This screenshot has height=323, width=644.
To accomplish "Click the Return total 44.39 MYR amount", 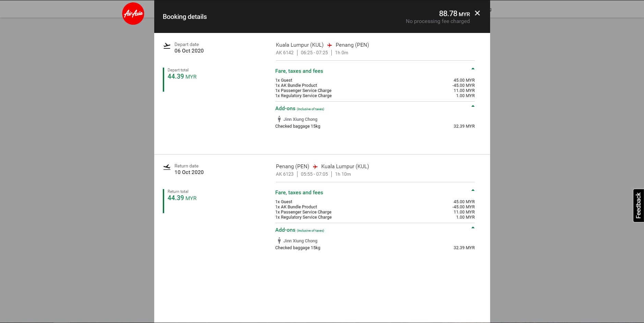I will coord(182,198).
